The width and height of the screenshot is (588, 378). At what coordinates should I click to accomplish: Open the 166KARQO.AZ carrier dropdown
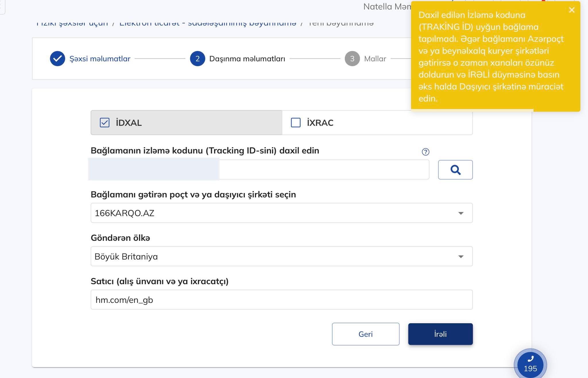coord(276,213)
